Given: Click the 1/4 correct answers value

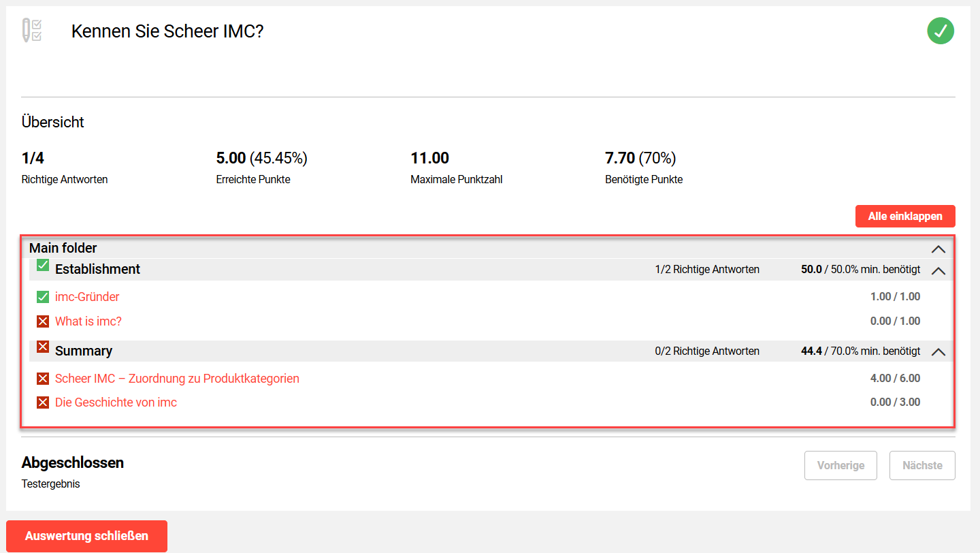Looking at the screenshot, I should tap(33, 159).
